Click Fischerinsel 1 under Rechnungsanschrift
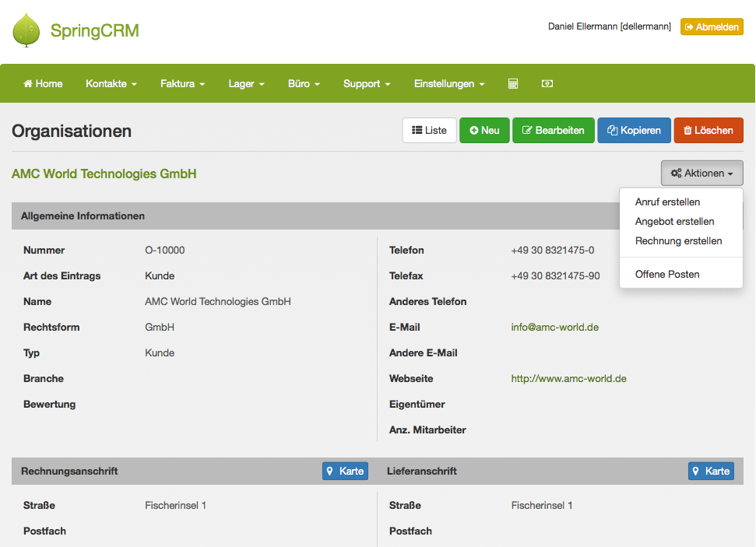 click(x=175, y=506)
